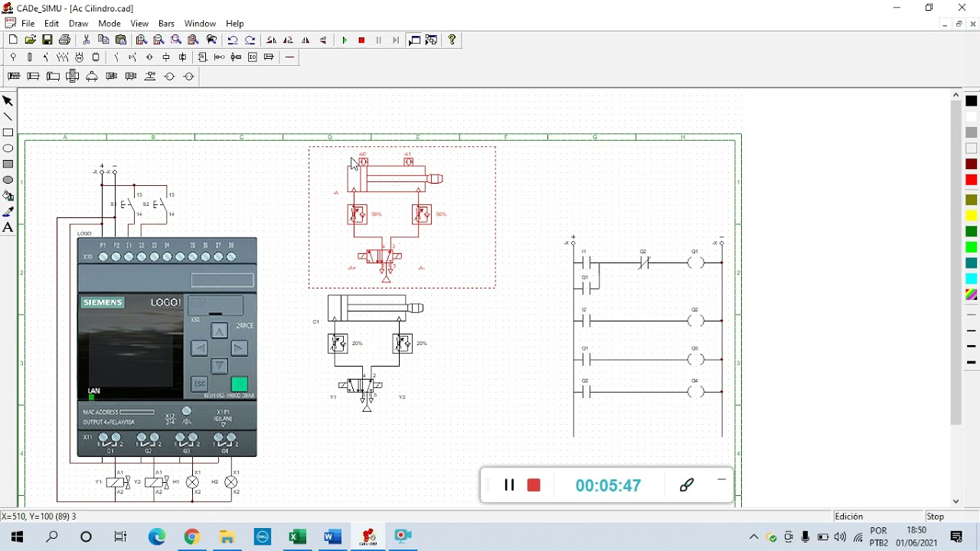Open the multicolor custom palette swatch
The height and width of the screenshot is (551, 980).
[971, 295]
